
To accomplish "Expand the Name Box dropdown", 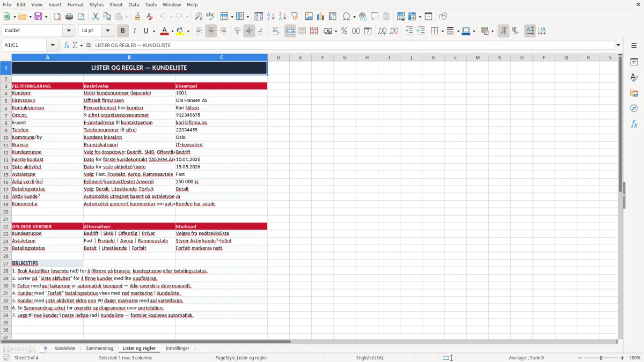I will tap(53, 45).
